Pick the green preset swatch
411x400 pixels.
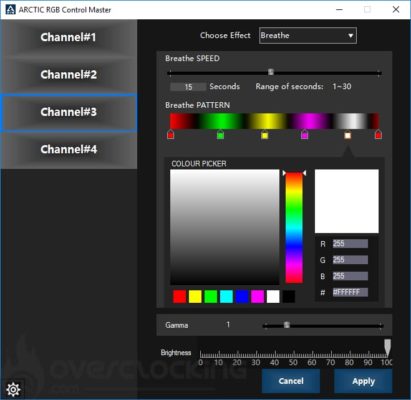tap(211, 297)
